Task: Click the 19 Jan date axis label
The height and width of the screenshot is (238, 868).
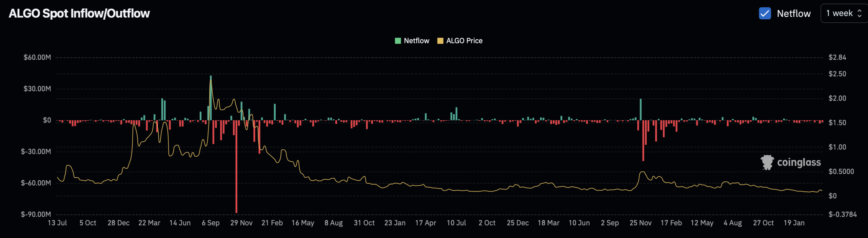Action: pyautogui.click(x=794, y=223)
